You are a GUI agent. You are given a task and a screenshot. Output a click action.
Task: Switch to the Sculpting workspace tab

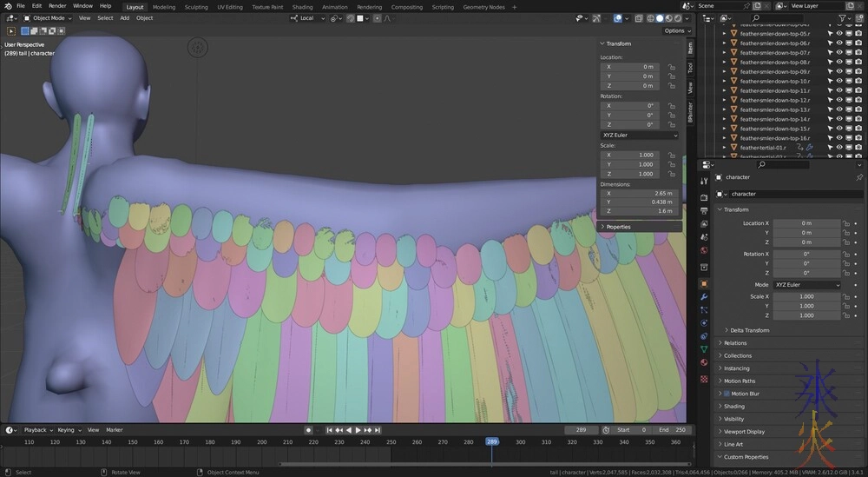click(x=196, y=6)
